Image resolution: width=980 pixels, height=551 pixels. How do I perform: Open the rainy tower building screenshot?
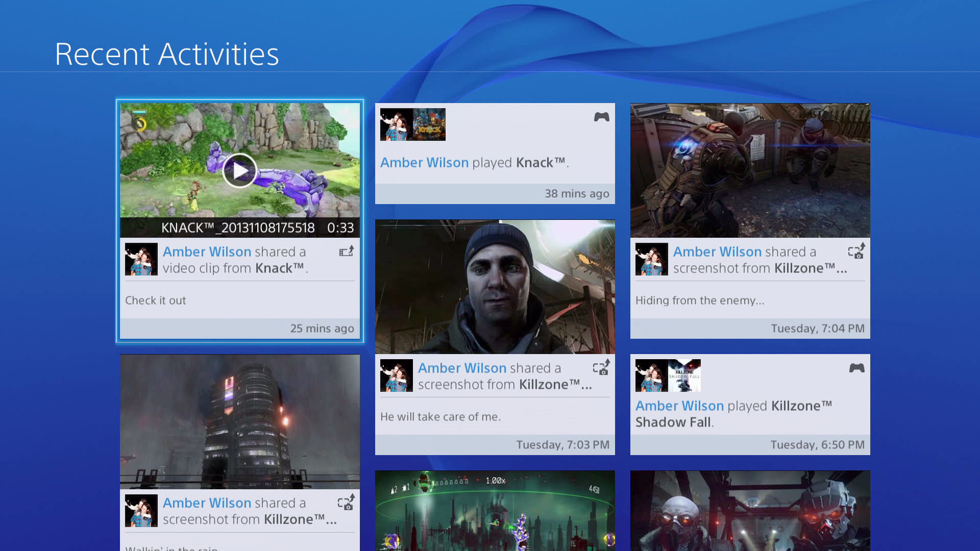coord(239,421)
